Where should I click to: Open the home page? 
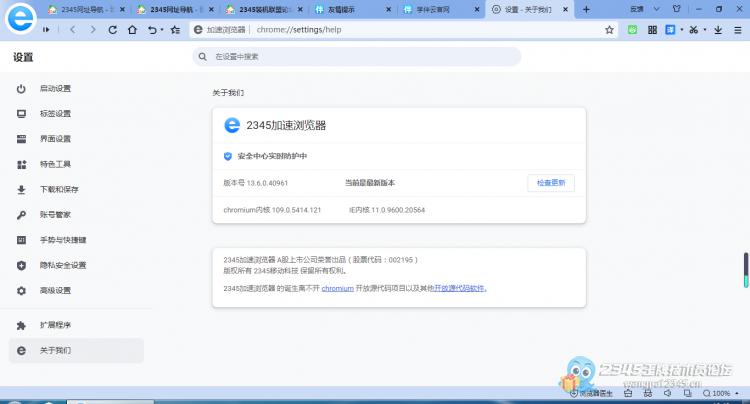tap(132, 30)
